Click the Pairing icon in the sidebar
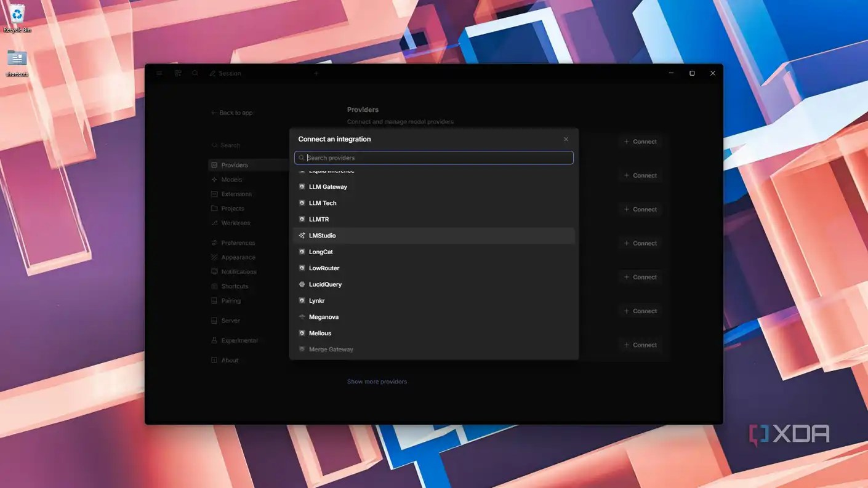 coord(214,301)
